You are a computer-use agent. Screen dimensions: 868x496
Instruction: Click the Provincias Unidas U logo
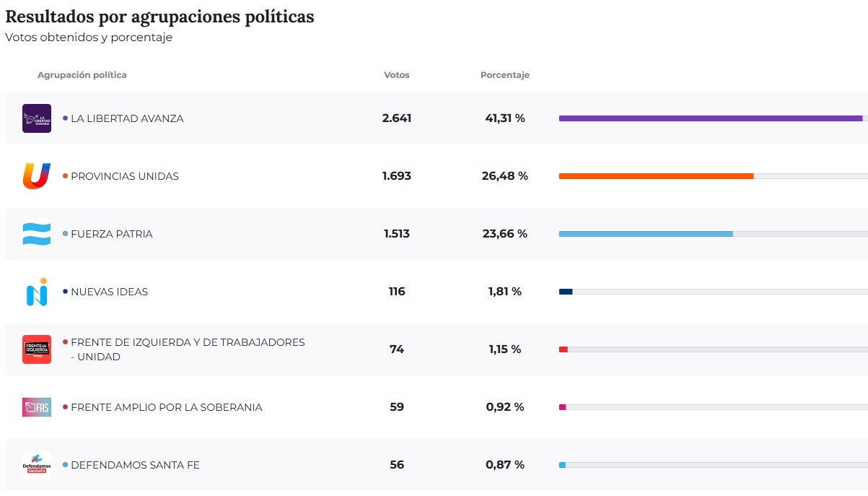(37, 176)
